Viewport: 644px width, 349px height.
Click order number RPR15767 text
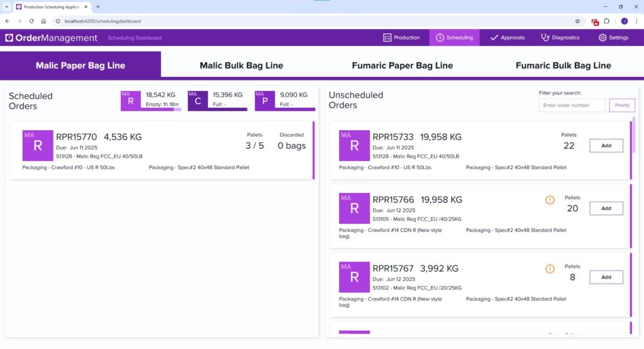point(393,269)
